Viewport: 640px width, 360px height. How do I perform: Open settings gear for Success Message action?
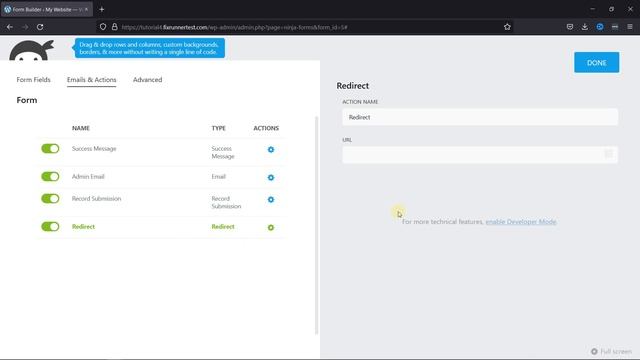pyautogui.click(x=271, y=150)
